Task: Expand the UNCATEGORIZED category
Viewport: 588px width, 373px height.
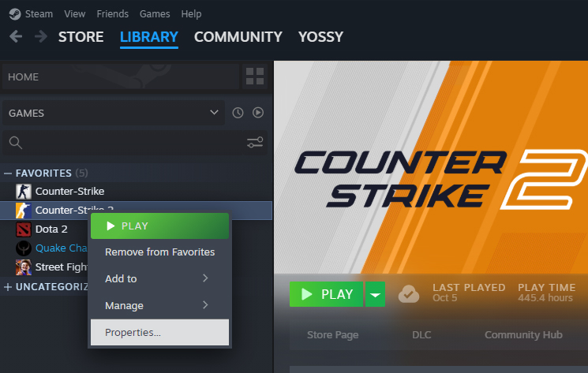Action: [x=8, y=287]
